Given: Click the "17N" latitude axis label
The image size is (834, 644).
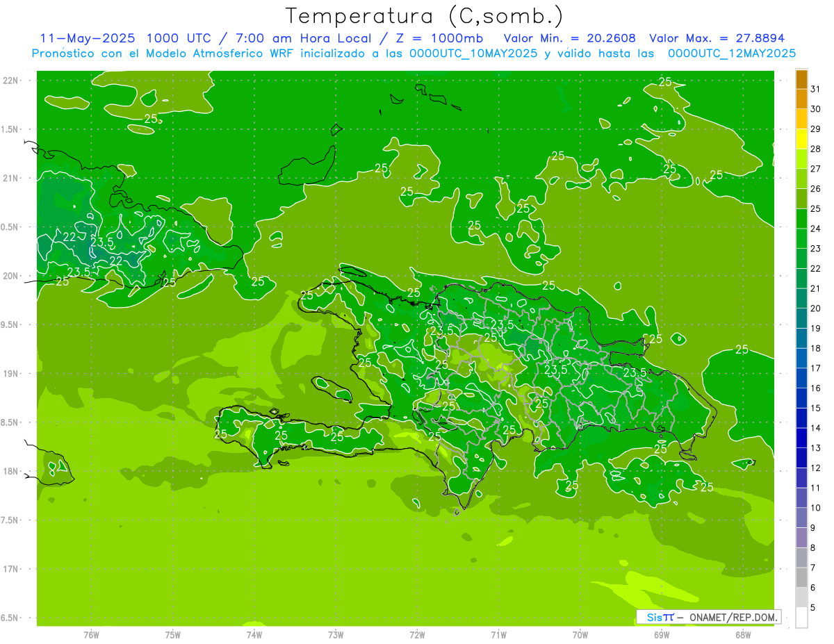Looking at the screenshot, I should click(11, 569).
